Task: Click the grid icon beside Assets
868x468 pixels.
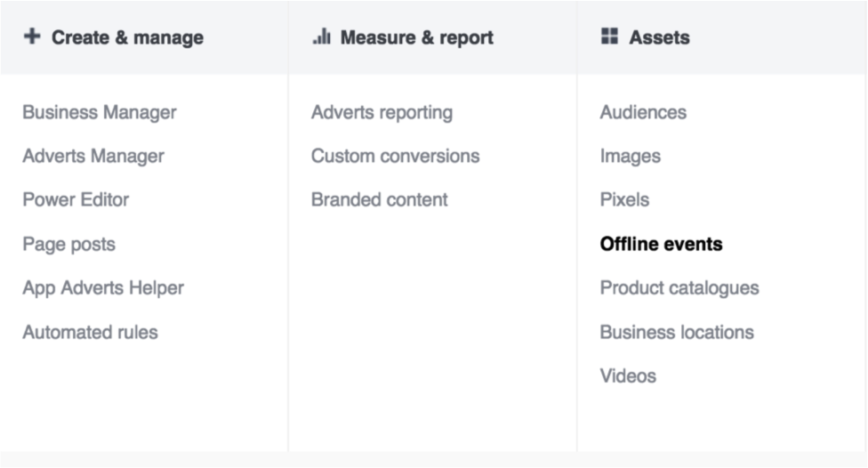Action: click(x=609, y=36)
